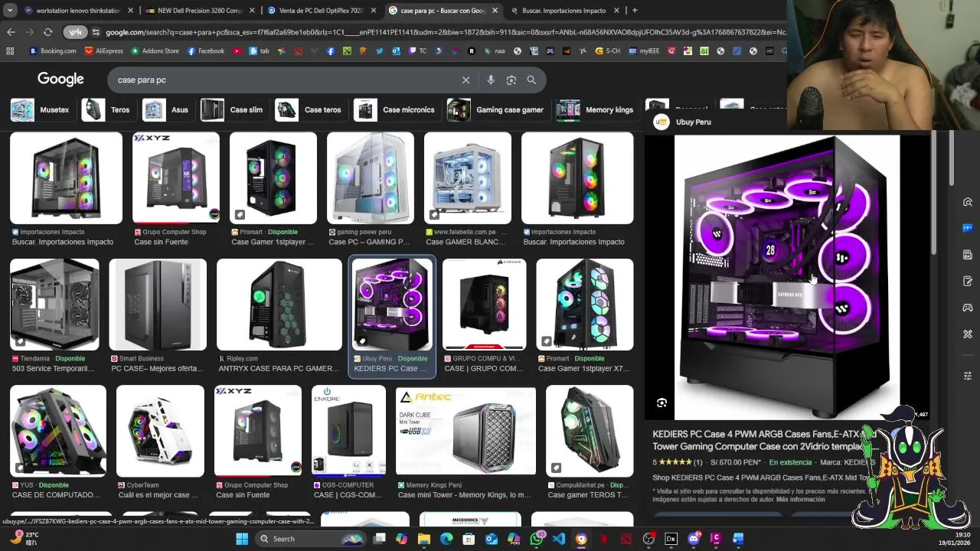Open the sidebar notes edit icon
The height and width of the screenshot is (551, 980).
(x=968, y=281)
